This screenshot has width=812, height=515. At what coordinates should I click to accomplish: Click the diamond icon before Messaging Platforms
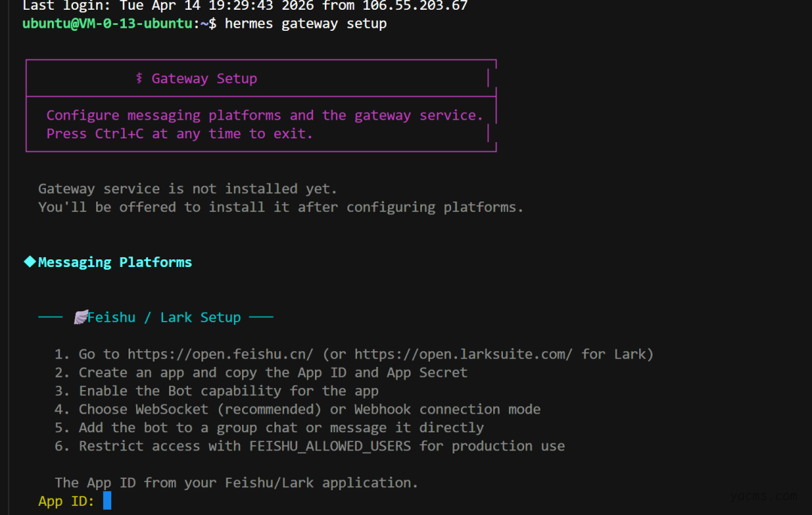(30, 262)
